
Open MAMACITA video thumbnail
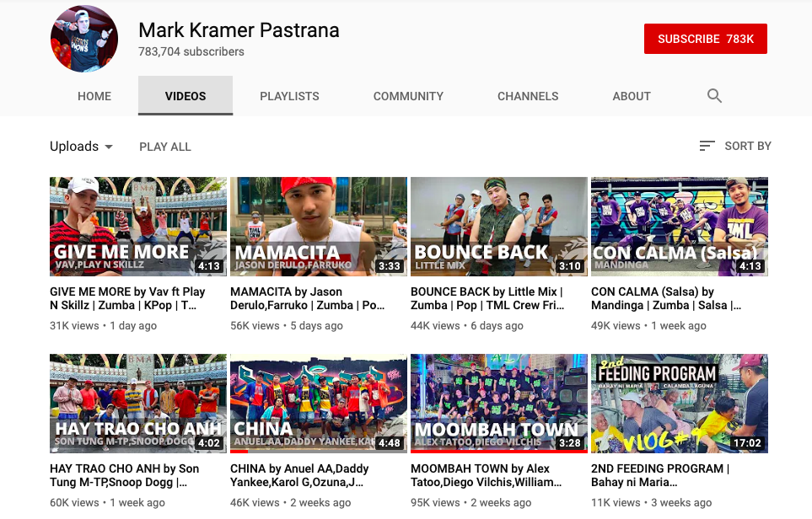coord(319,227)
